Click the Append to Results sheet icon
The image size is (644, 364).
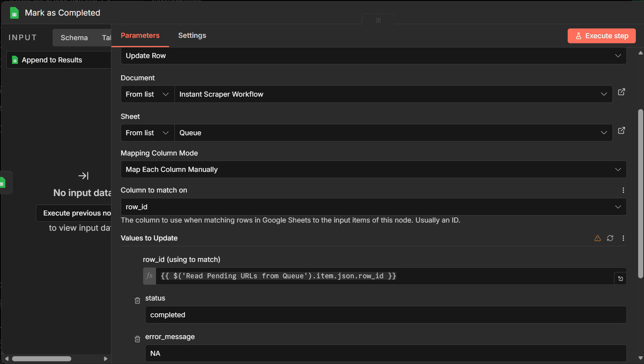point(15,60)
